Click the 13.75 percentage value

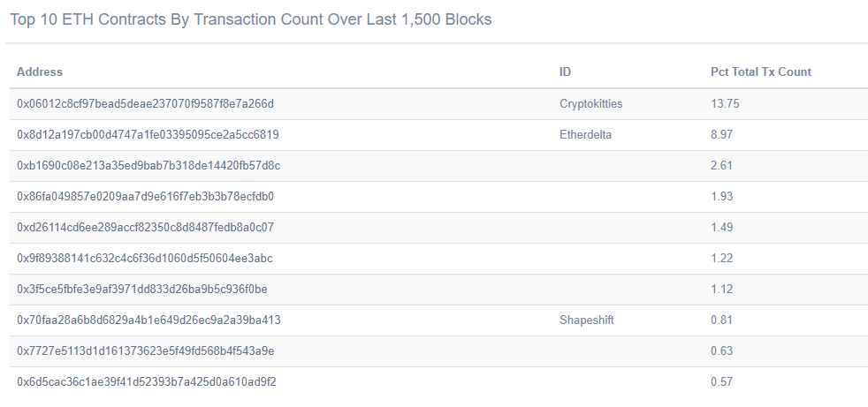(x=725, y=104)
